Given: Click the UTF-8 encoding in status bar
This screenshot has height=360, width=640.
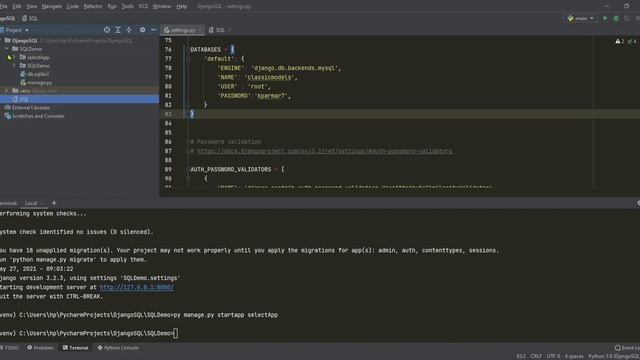Looking at the screenshot, I should coord(553,356).
